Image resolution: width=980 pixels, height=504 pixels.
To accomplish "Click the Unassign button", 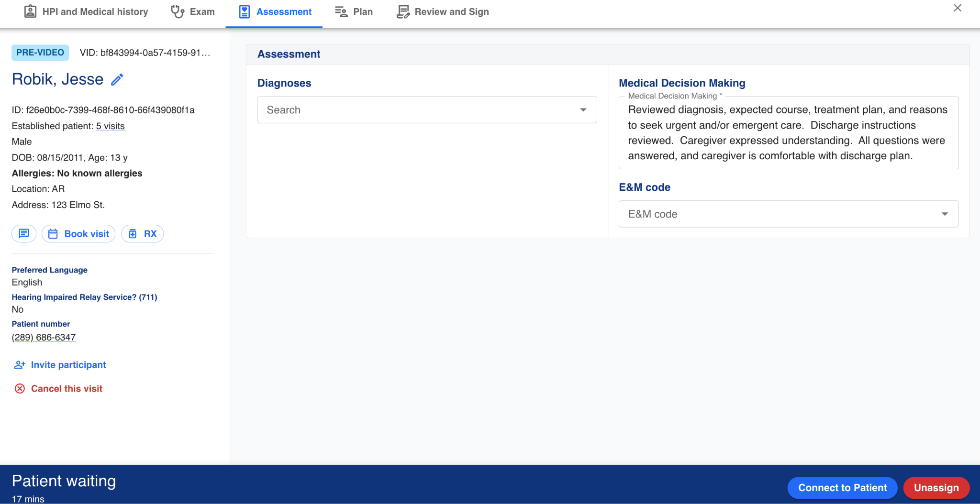I will 936,488.
